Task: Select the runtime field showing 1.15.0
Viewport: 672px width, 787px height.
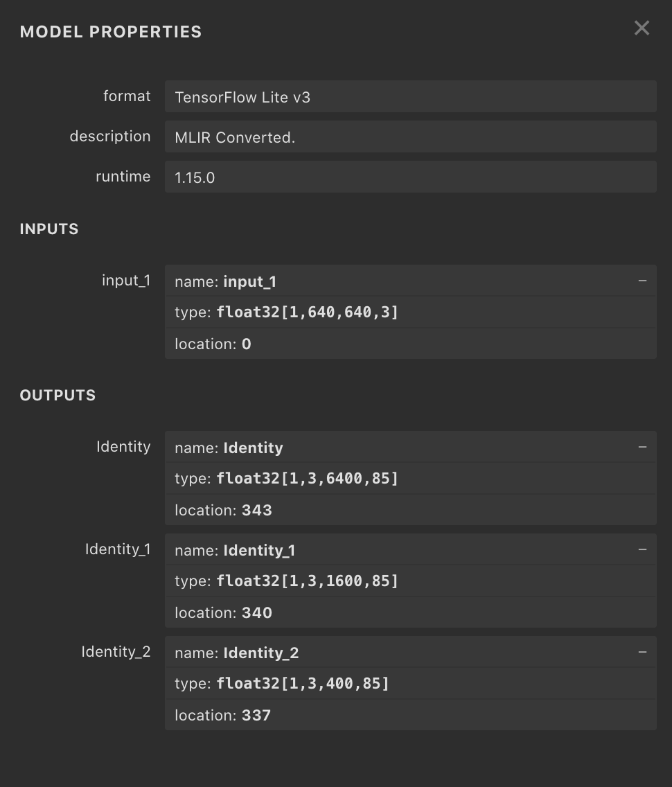Action: point(410,177)
